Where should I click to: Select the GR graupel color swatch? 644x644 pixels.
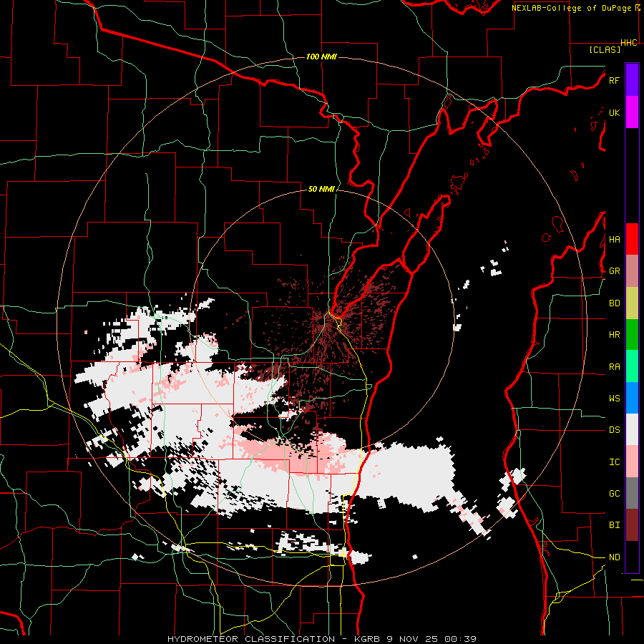pos(632,270)
